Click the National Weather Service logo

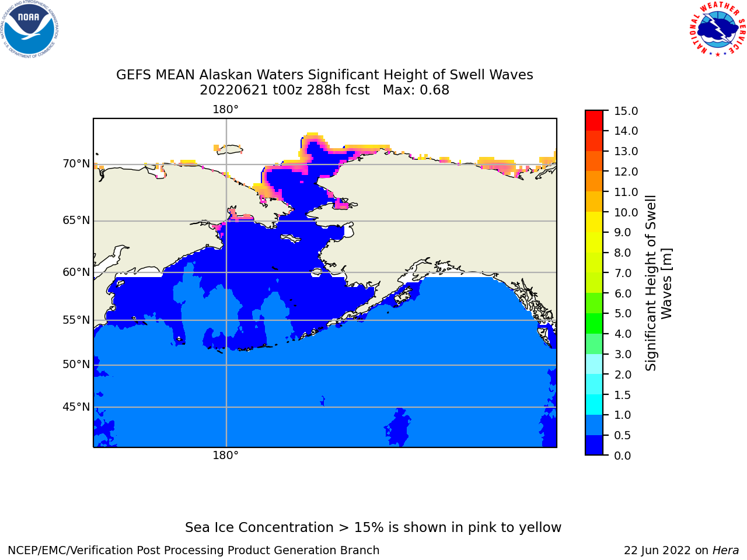[717, 29]
